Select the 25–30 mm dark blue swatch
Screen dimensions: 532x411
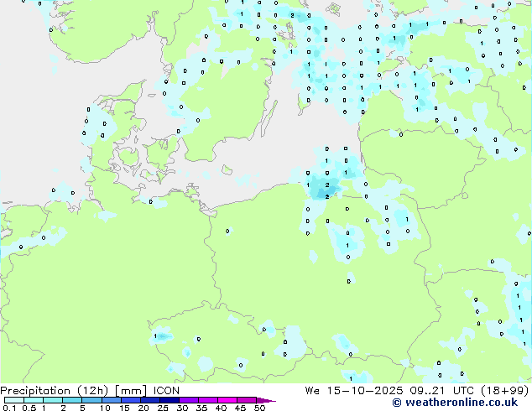coord(170,400)
